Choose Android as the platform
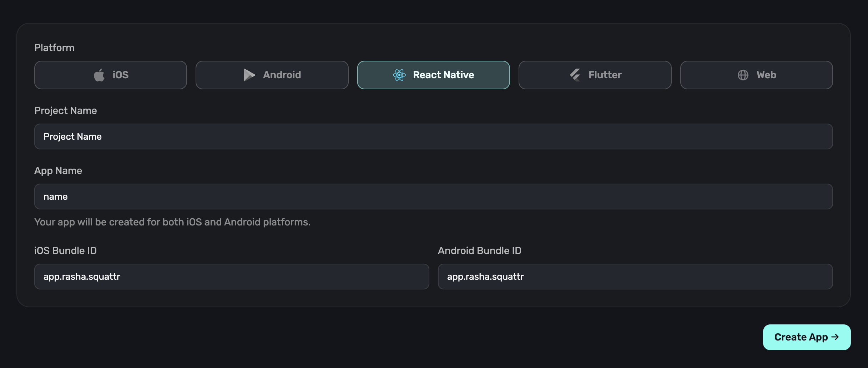This screenshot has height=368, width=868. 272,75
